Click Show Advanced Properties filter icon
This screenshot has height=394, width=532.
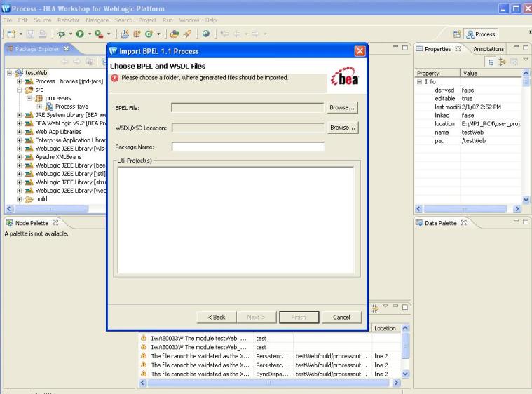tap(502, 62)
